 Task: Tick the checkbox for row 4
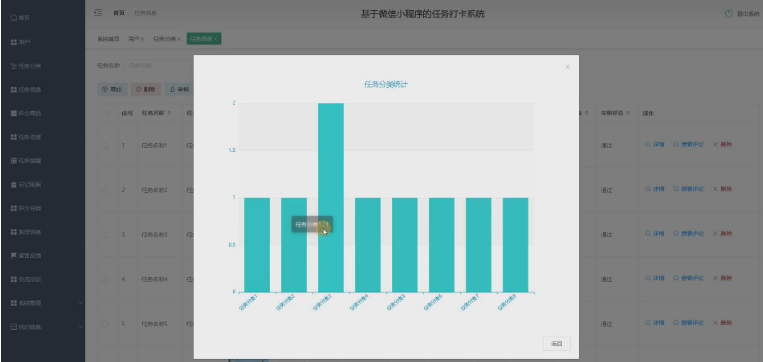point(105,280)
